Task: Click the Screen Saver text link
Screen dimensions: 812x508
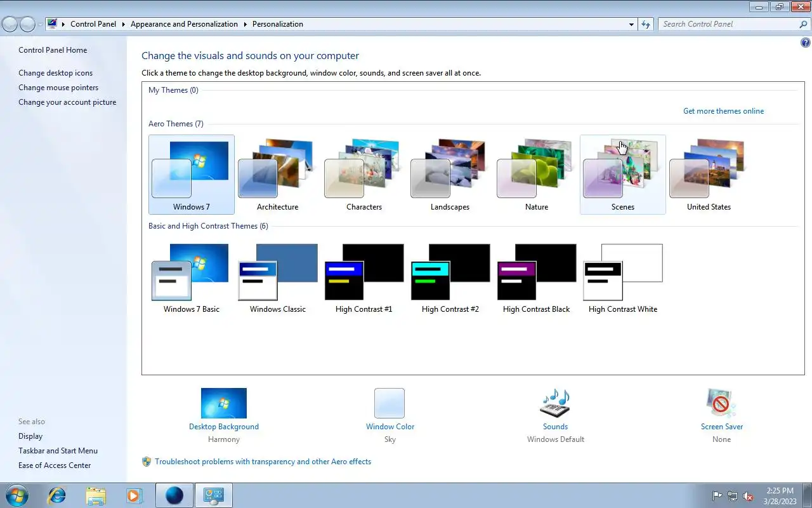Action: coord(722,427)
